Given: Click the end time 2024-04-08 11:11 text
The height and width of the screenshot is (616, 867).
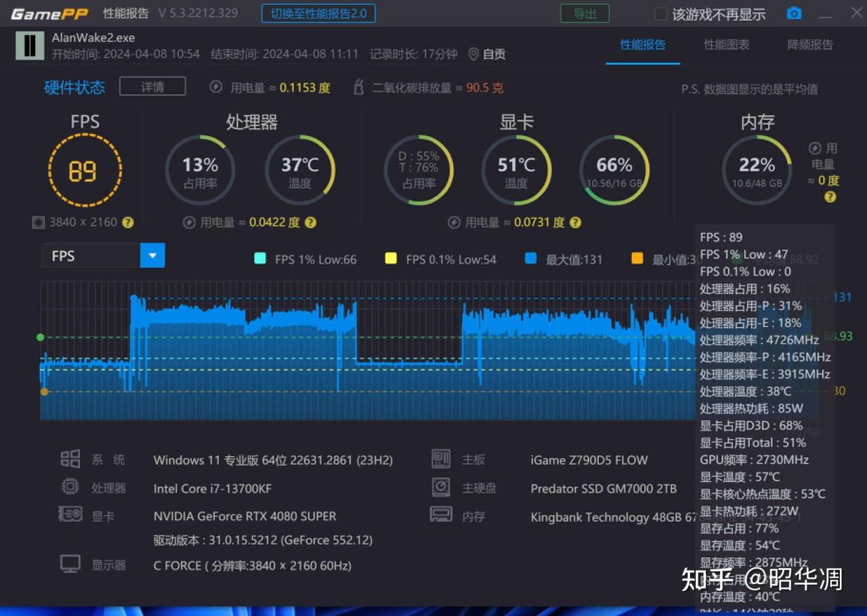Looking at the screenshot, I should click(284, 54).
